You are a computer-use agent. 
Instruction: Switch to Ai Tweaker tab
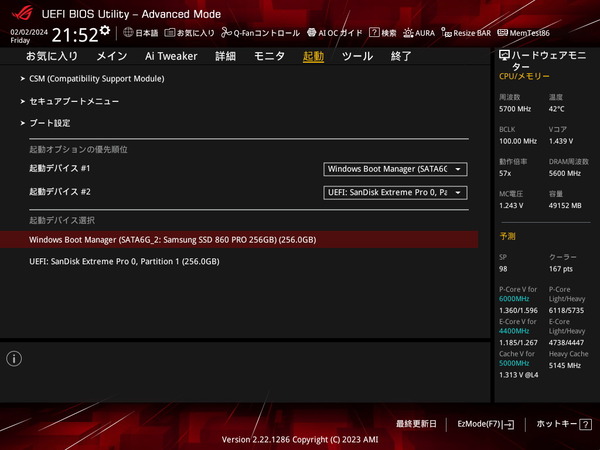(170, 57)
